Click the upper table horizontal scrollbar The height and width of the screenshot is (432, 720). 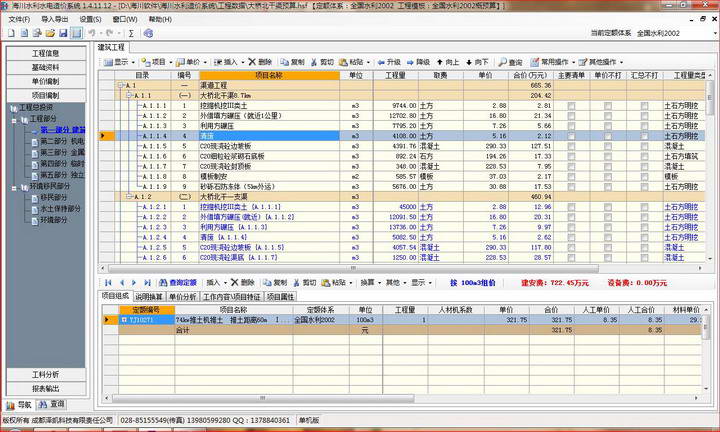coord(353,268)
